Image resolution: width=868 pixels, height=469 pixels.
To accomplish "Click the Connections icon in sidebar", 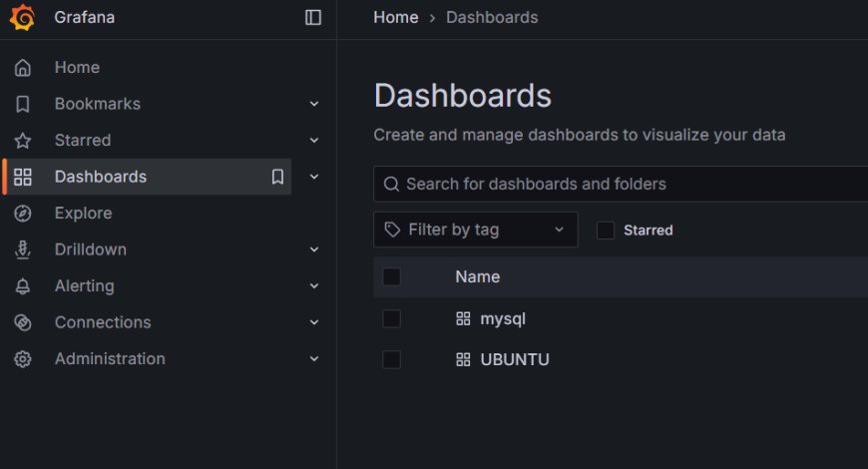I will tap(23, 323).
